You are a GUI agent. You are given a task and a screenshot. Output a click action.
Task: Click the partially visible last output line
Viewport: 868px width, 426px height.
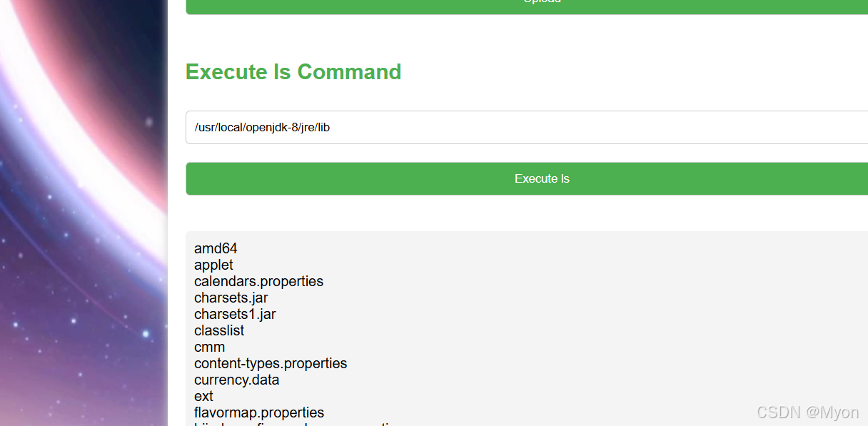point(296,423)
